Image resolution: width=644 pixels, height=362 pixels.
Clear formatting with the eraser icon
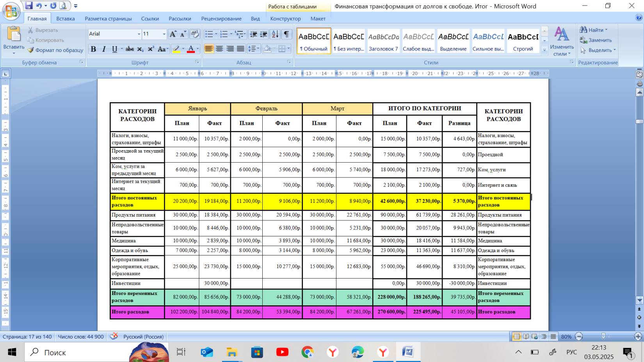(x=194, y=34)
